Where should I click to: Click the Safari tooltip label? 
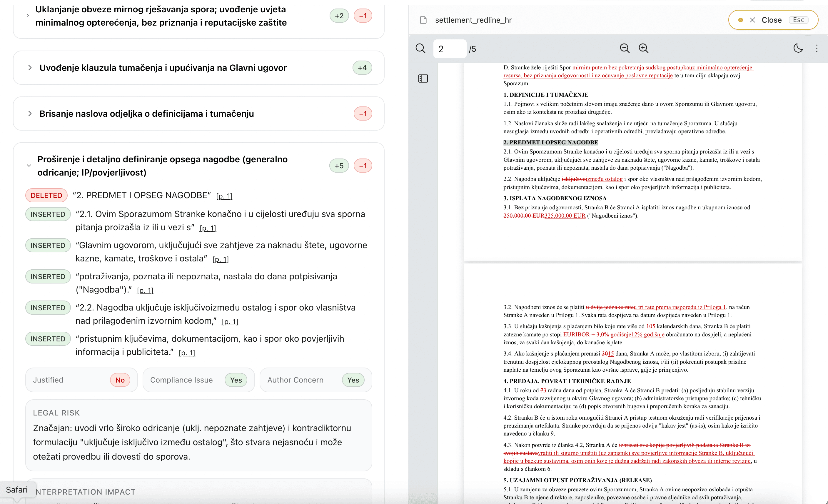pyautogui.click(x=17, y=490)
